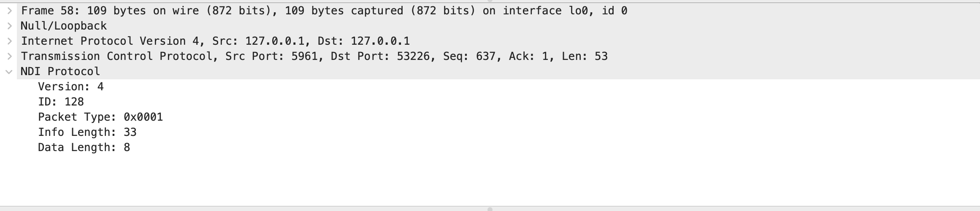980x211 pixels.
Task: Expand Internet Protocol Version 4 details
Action: point(9,41)
